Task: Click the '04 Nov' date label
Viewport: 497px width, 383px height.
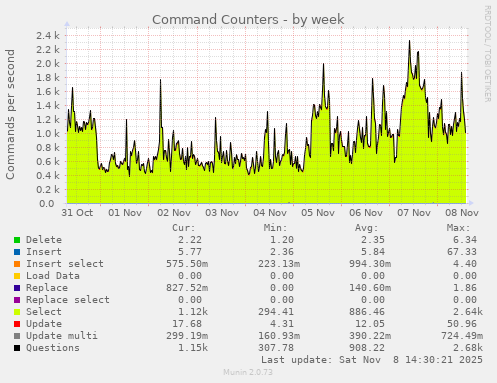Action: pos(270,213)
